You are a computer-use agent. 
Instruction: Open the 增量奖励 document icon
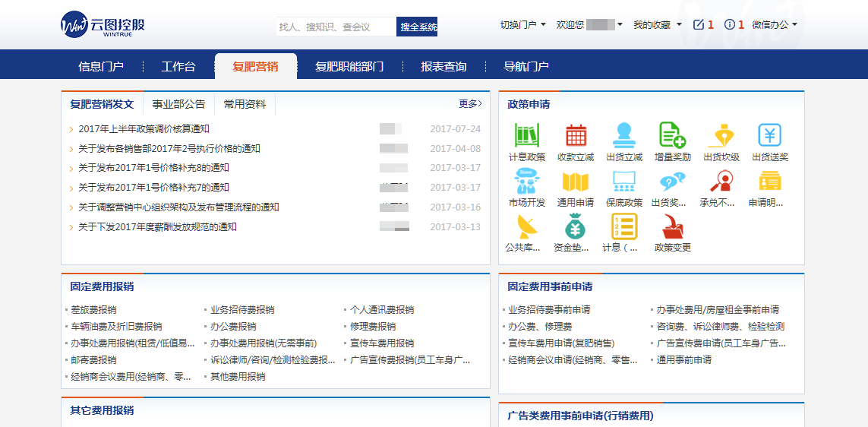click(x=672, y=136)
